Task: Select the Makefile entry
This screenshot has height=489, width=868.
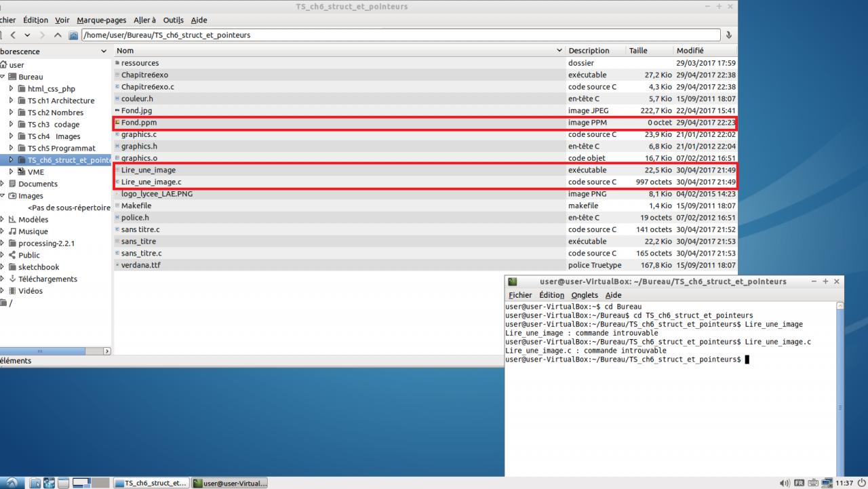Action: (x=425, y=206)
